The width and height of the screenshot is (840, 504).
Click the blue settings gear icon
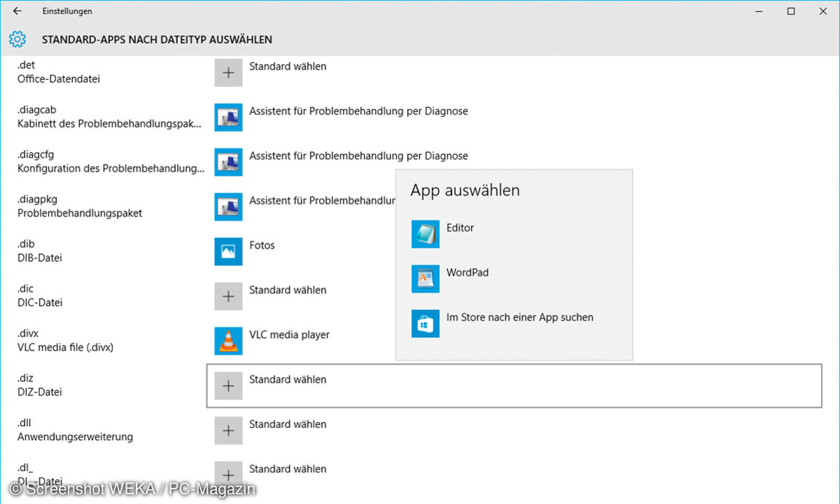coord(17,39)
